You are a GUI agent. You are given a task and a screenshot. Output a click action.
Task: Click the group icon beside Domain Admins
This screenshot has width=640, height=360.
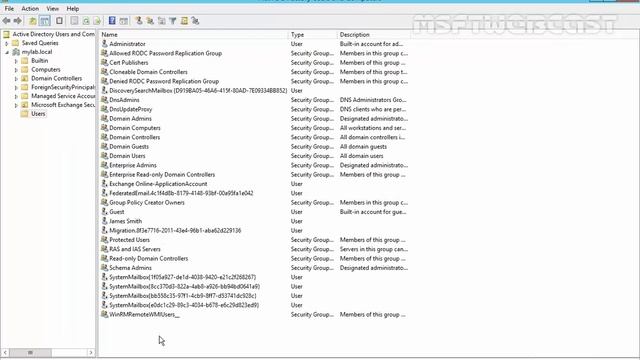(x=104, y=118)
